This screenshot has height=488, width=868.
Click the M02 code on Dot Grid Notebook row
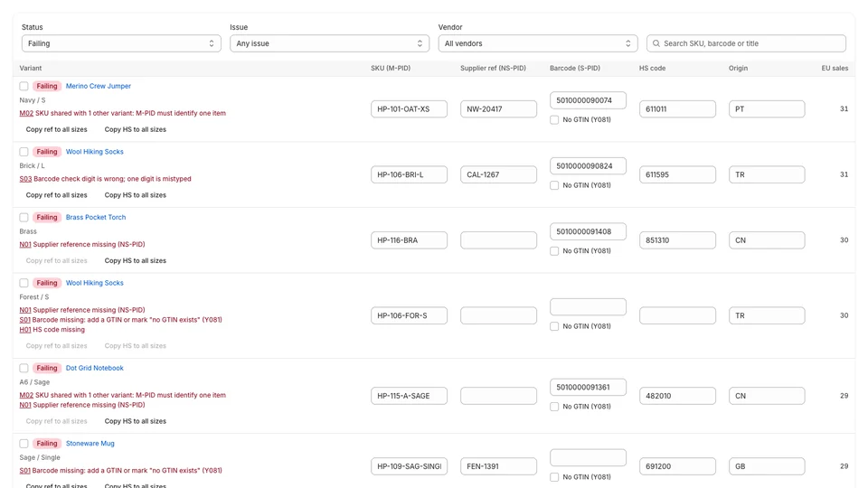coord(26,395)
